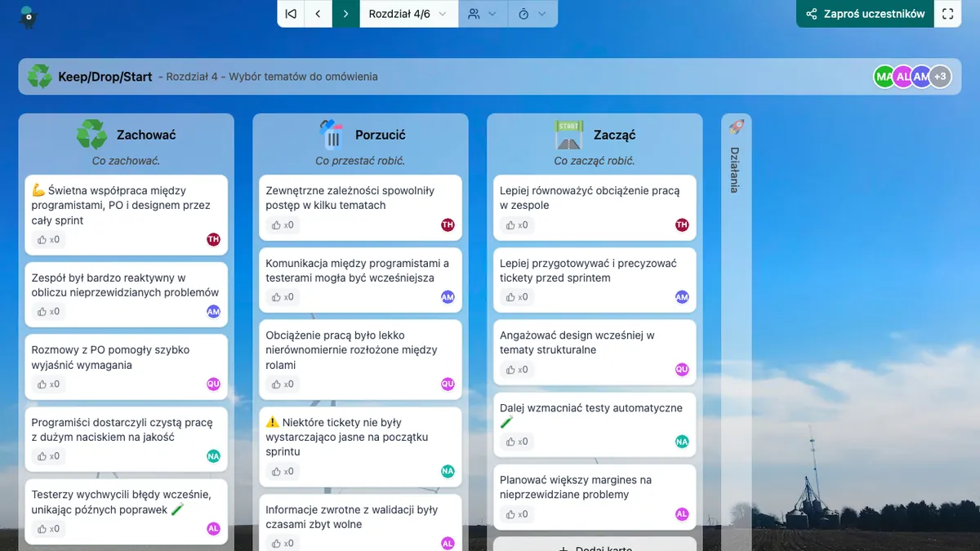Click the recycle icon in board header
Image resolution: width=980 pixels, height=551 pixels.
coord(39,77)
